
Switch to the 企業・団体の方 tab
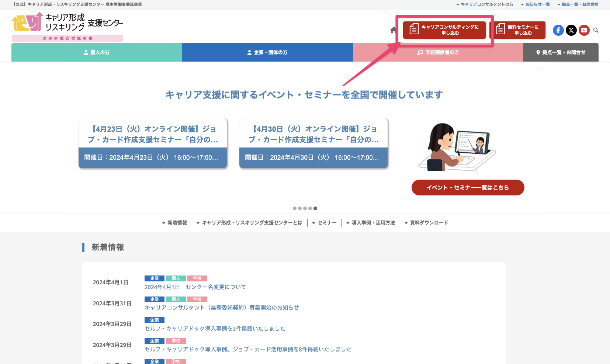click(x=267, y=52)
